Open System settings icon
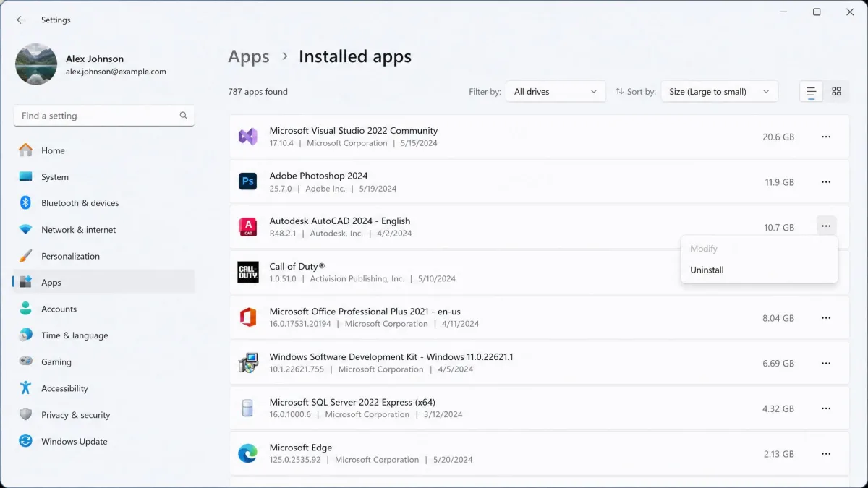The height and width of the screenshot is (488, 868). pyautogui.click(x=26, y=177)
